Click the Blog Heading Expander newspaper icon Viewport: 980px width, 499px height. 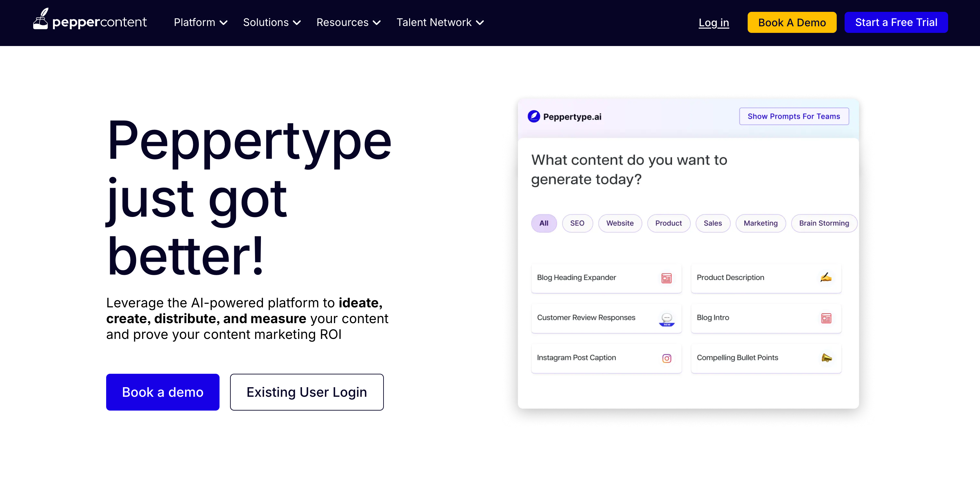(x=666, y=278)
